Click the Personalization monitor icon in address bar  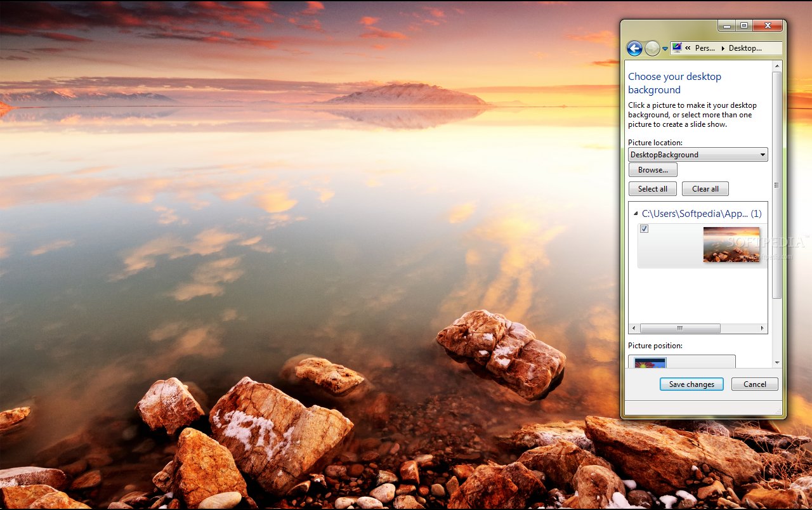pyautogui.click(x=677, y=48)
